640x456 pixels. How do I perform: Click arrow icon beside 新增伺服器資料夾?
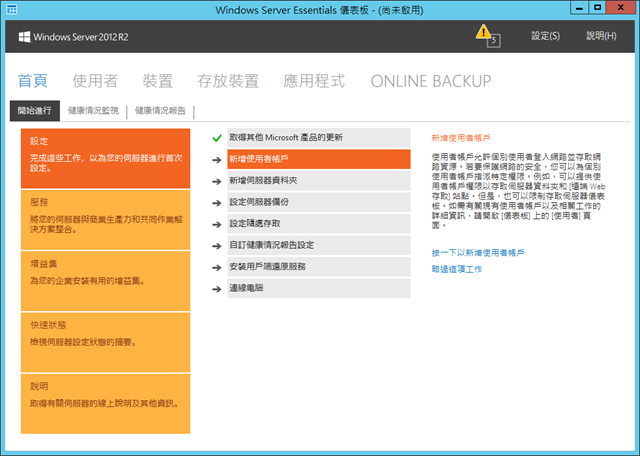tap(217, 181)
